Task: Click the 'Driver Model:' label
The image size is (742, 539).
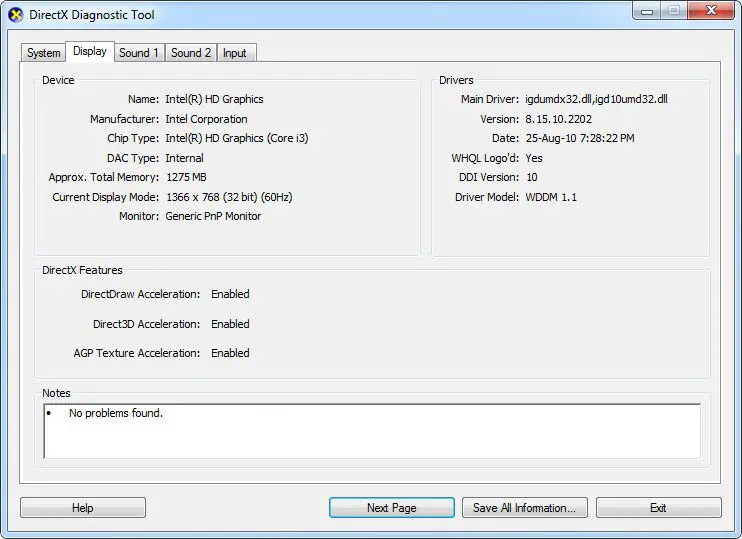Action: tap(487, 197)
